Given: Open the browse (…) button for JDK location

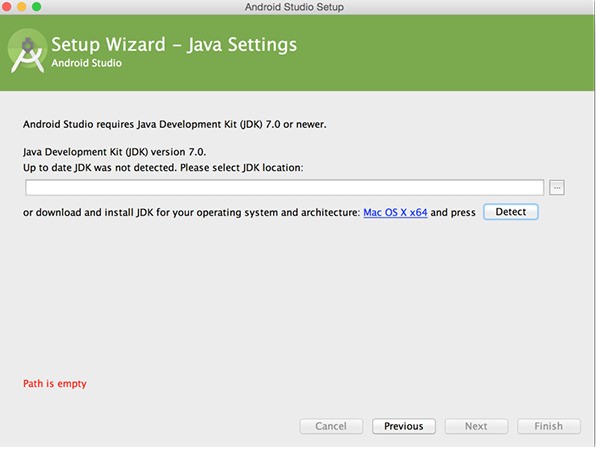Looking at the screenshot, I should [x=557, y=187].
